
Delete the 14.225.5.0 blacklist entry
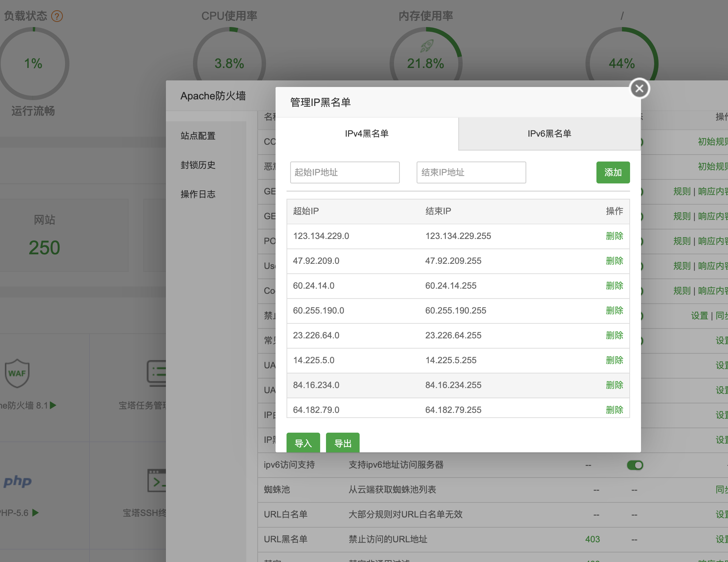(614, 360)
